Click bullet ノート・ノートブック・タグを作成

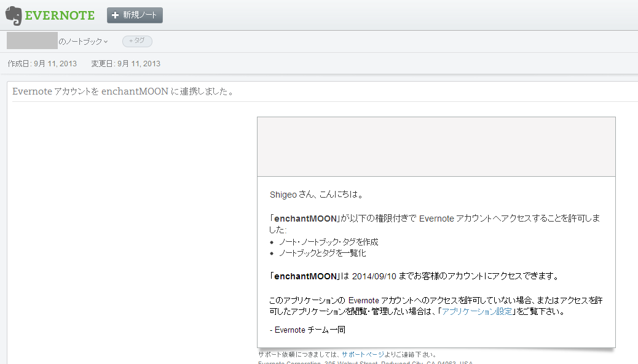[x=329, y=242]
